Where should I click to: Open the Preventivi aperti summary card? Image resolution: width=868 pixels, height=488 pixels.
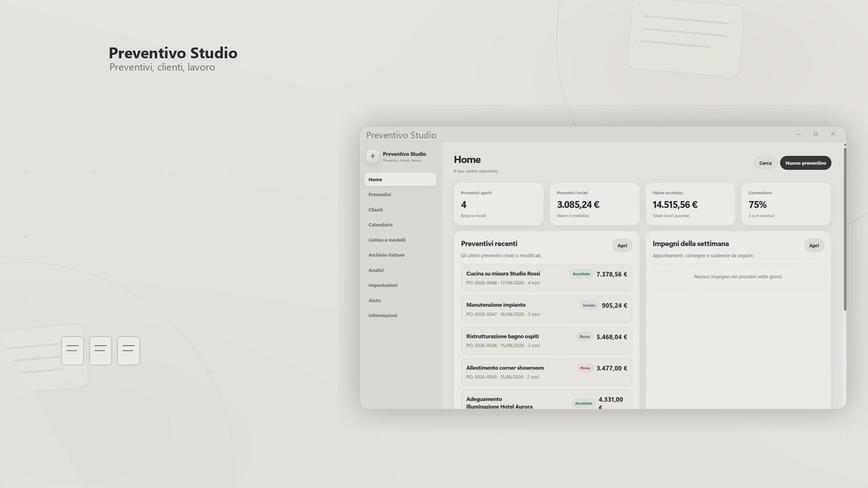[499, 204]
